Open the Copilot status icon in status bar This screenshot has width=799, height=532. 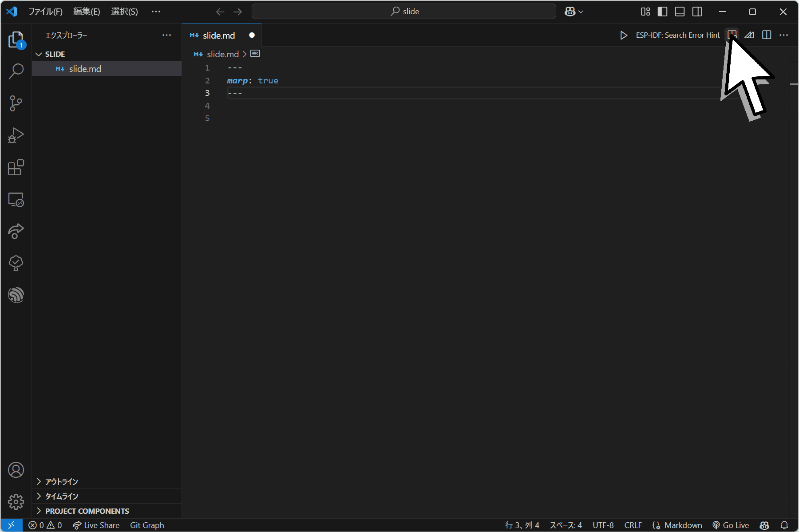point(764,525)
